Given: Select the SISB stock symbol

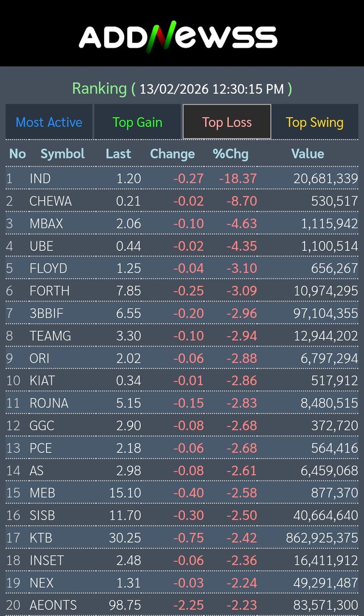Looking at the screenshot, I should [42, 515].
